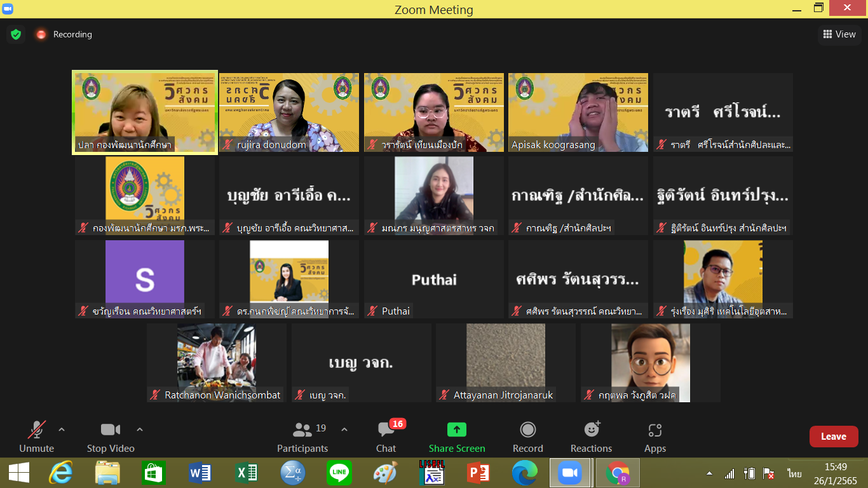Click the Zoom logo in title bar
Viewport: 868px width, 488px height.
[8, 9]
